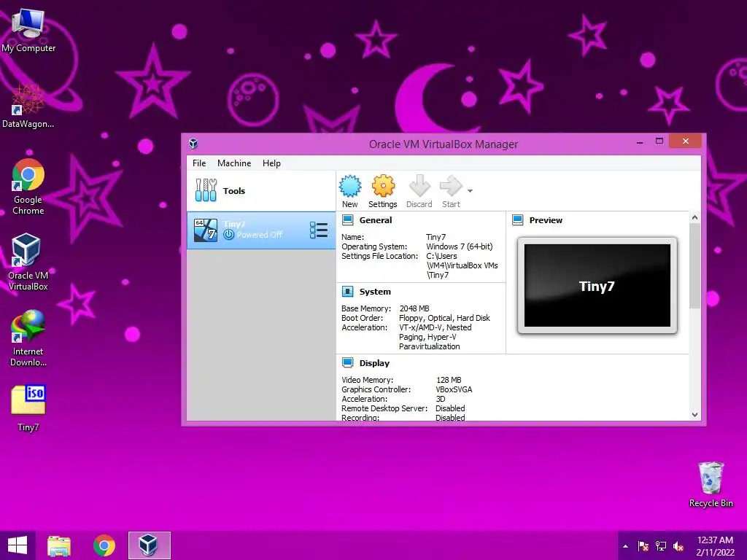Click the details pane scroll up arrow

[694, 217]
